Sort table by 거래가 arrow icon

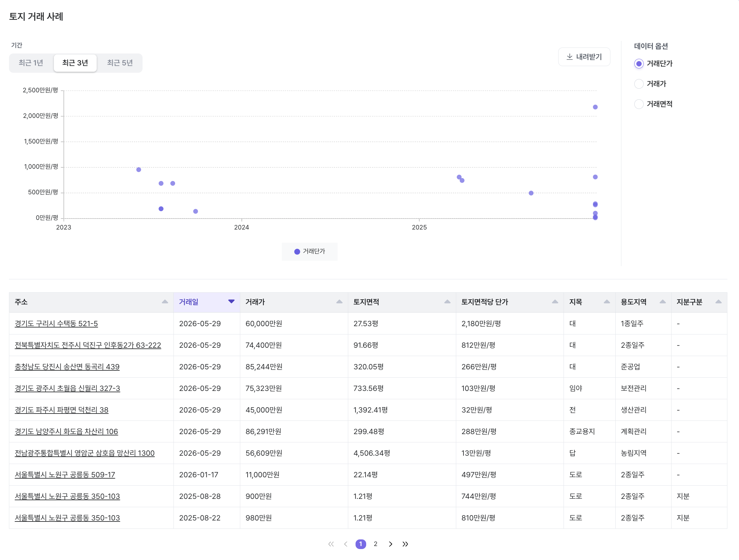point(340,302)
